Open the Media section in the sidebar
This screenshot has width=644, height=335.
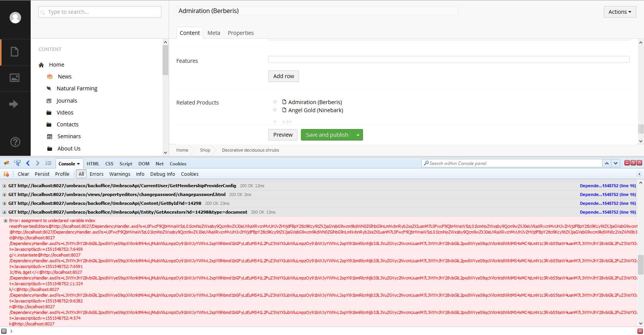click(x=15, y=78)
